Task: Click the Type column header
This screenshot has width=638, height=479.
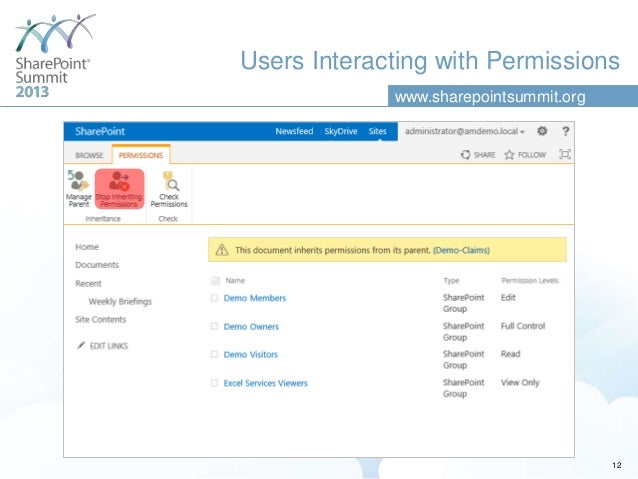Action: point(451,280)
